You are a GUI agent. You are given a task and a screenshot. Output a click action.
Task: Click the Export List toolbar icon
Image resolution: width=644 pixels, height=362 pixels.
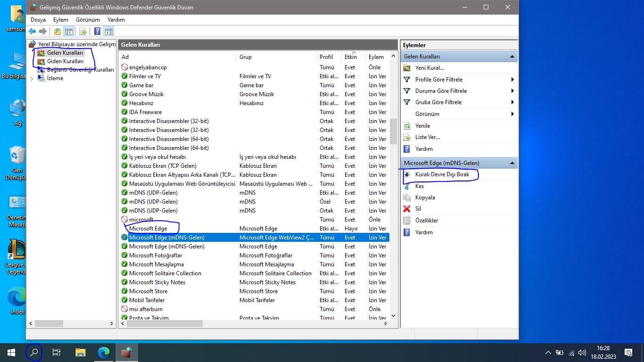tap(83, 32)
